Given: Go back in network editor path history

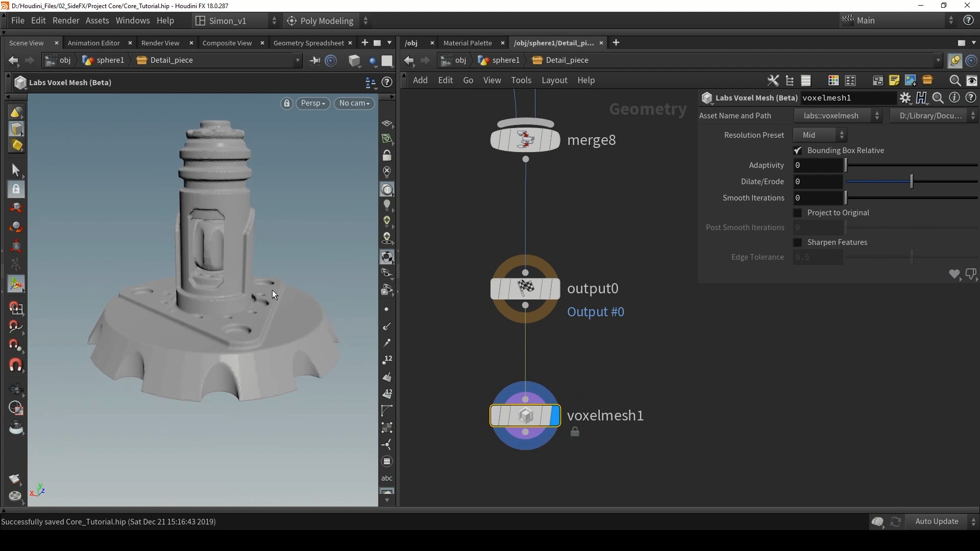Looking at the screenshot, I should [x=409, y=61].
